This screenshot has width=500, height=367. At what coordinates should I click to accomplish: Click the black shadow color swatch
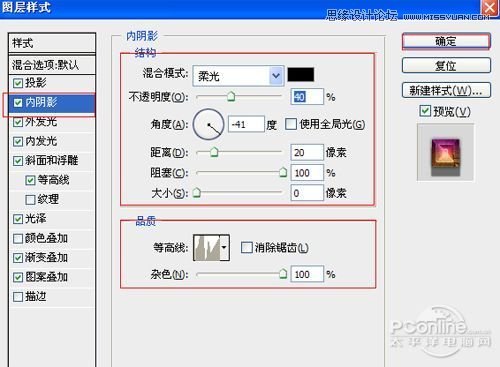(x=300, y=74)
